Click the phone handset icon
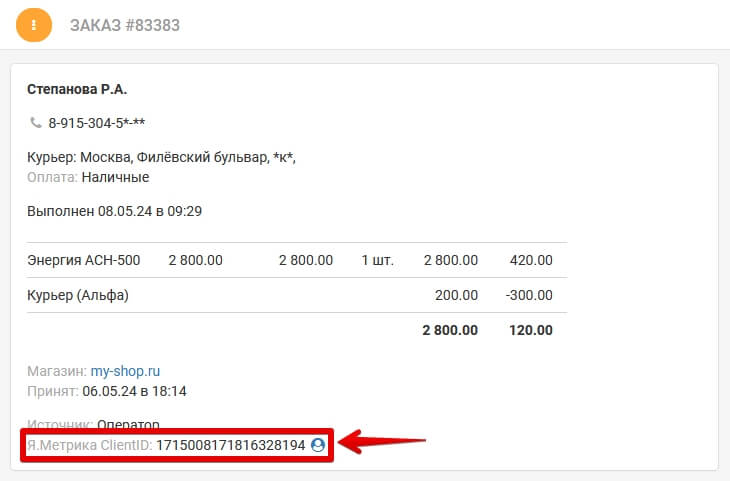 coord(36,123)
